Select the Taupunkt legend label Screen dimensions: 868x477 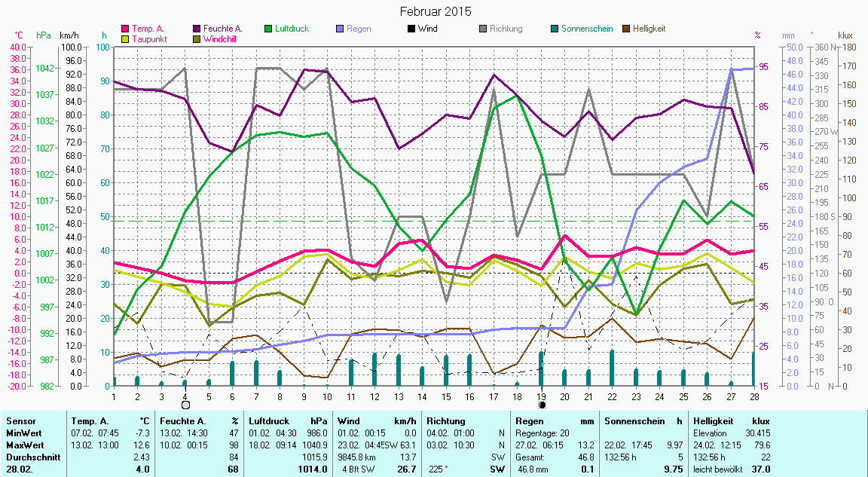coord(148,38)
